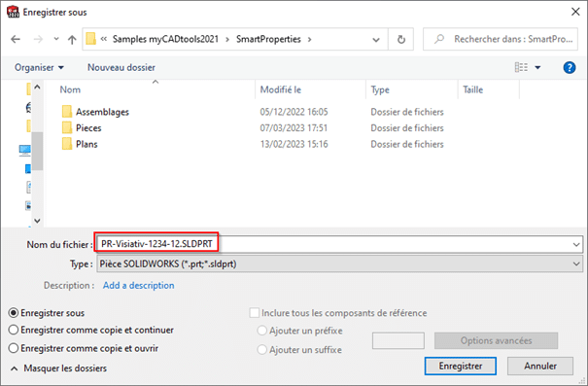
Task: Expand chevron after SmartProperties in path
Action: [x=309, y=39]
